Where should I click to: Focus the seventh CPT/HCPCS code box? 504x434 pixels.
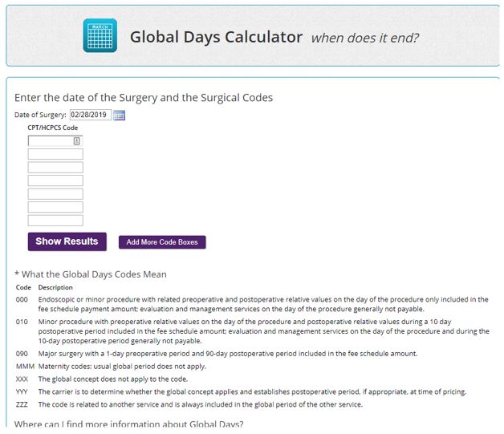[x=55, y=220]
